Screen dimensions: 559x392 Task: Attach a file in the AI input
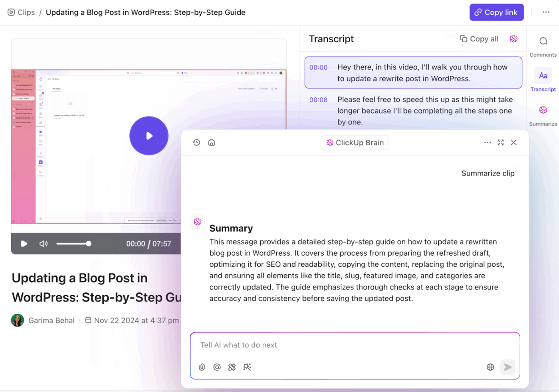click(202, 367)
